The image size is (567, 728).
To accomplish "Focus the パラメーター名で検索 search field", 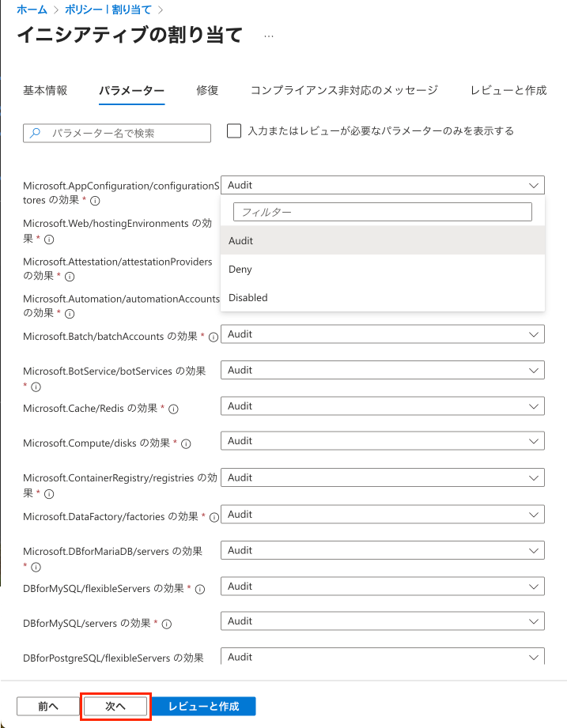I will pos(117,134).
